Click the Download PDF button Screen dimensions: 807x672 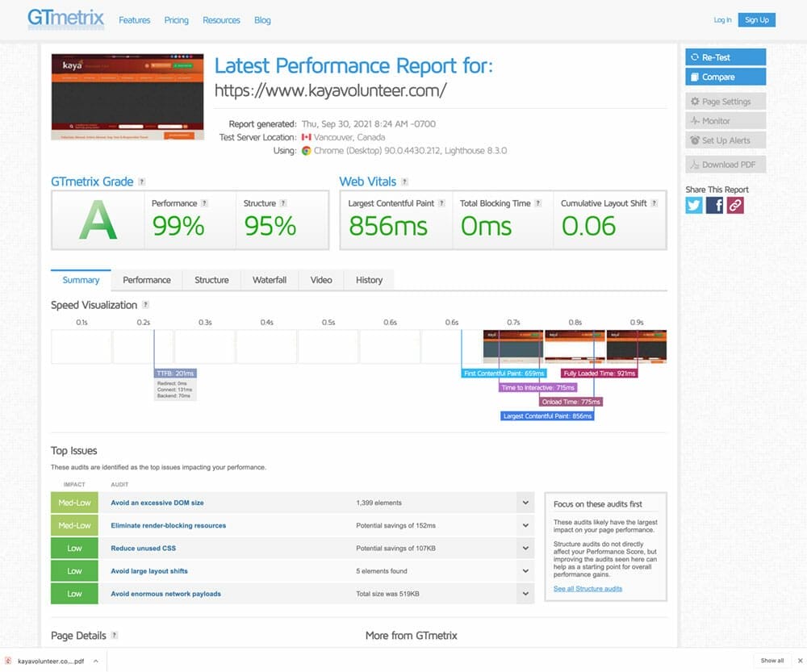(x=725, y=165)
